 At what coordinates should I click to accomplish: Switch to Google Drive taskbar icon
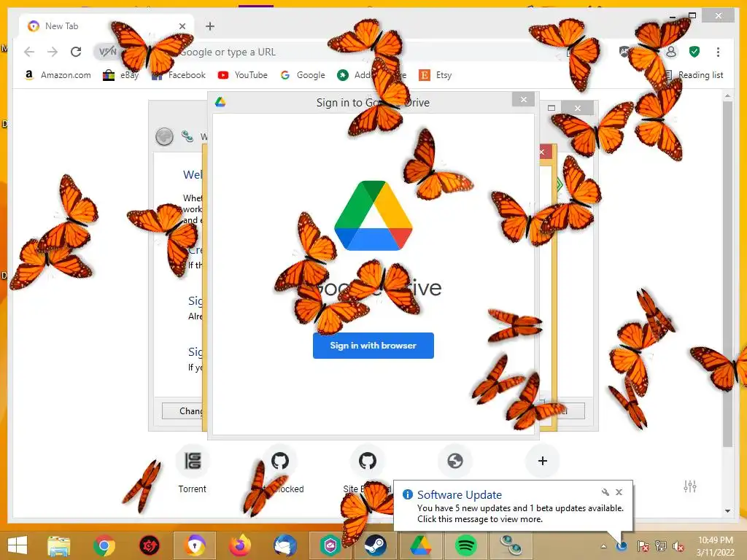tap(421, 545)
